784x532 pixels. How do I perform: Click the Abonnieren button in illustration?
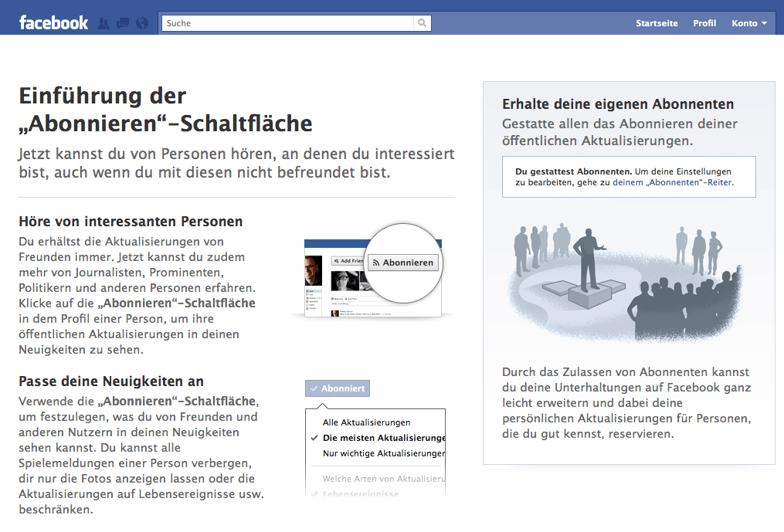tap(403, 263)
